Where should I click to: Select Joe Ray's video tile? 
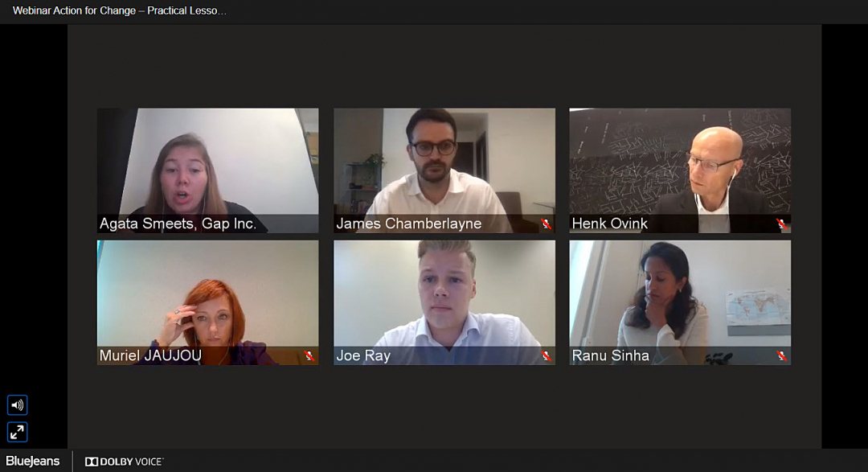(x=444, y=302)
